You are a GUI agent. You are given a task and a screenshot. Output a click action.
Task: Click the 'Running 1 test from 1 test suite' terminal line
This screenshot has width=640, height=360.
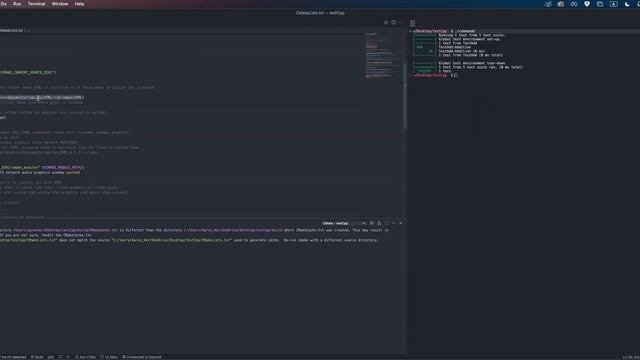[x=471, y=35]
